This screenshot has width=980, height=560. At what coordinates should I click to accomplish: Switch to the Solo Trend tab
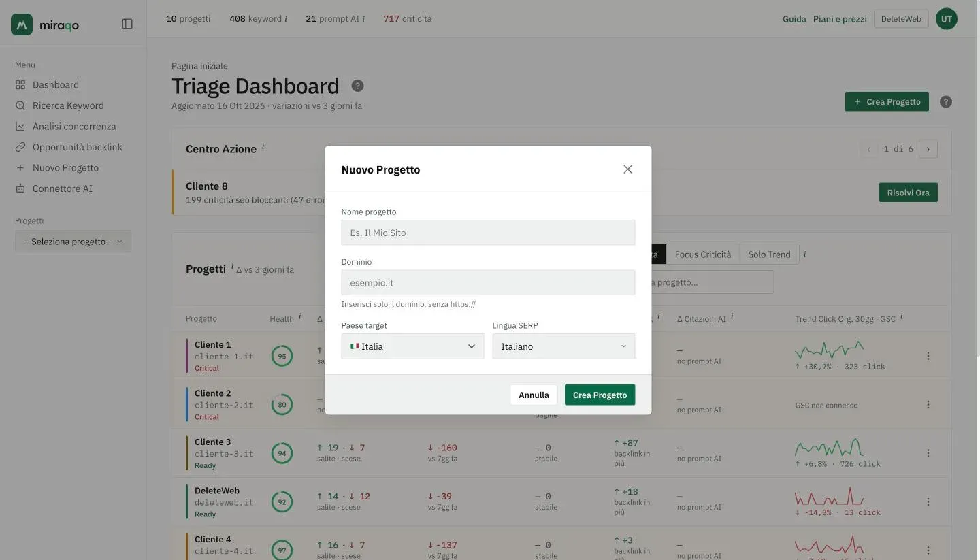point(769,254)
